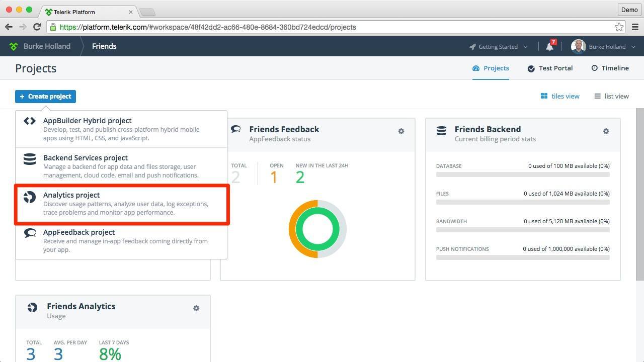Viewport: 644px width, 362px height.
Task: Select AppBuilder Hybrid project option
Action: pyautogui.click(x=121, y=129)
